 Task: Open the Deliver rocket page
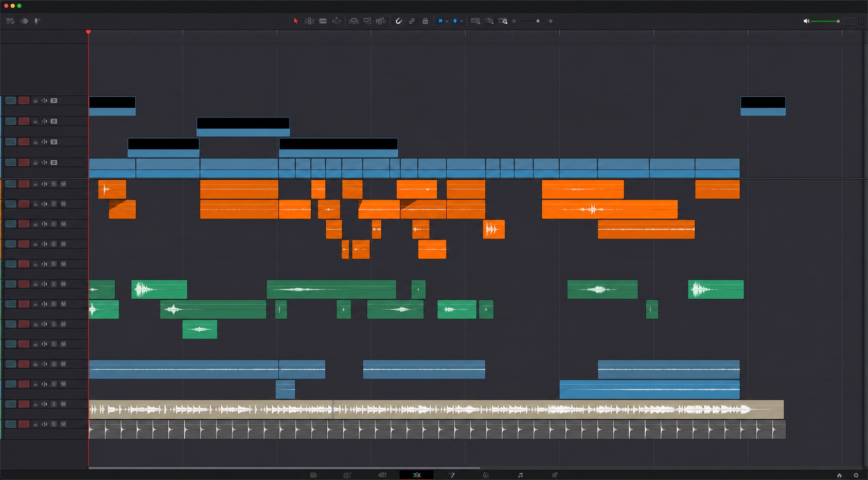click(555, 475)
